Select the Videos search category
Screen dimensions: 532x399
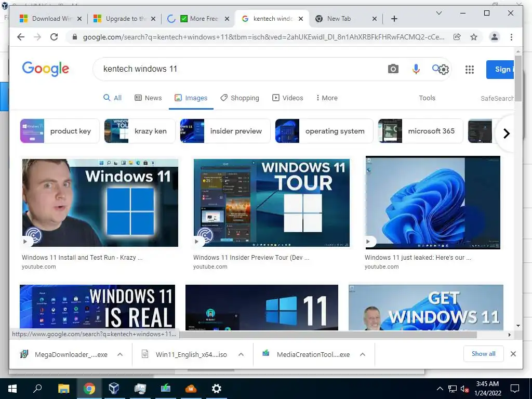288,98
